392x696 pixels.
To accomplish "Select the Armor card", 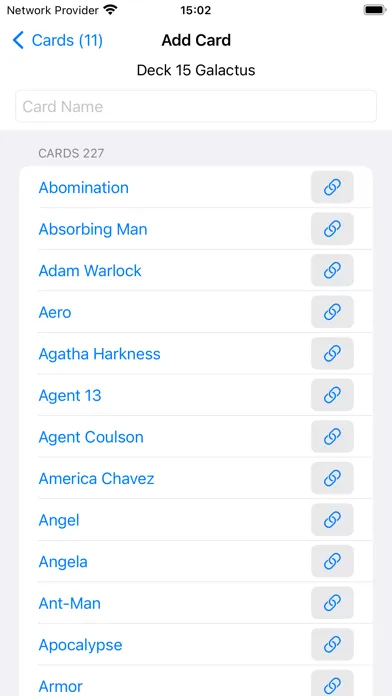I will tap(61, 686).
